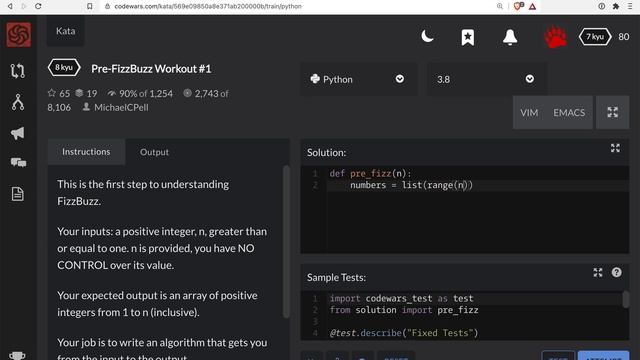Toggle dark mode with the moon icon

[x=427, y=36]
